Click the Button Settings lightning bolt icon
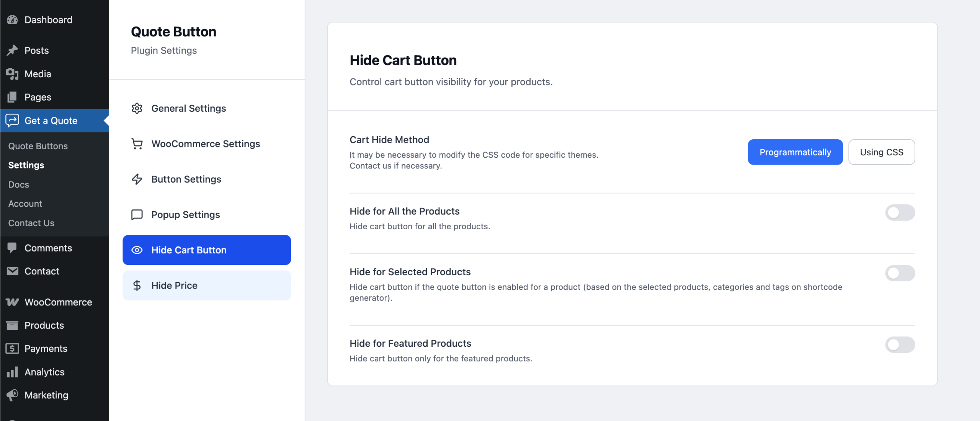The height and width of the screenshot is (421, 980). [x=137, y=179]
